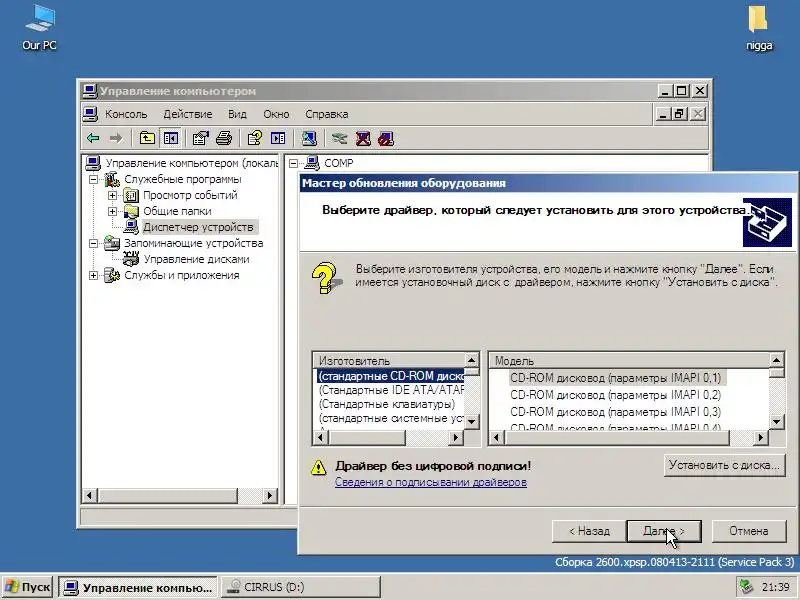Open Сведения о подписывании драйверов link
The width and height of the screenshot is (800, 600).
coord(431,482)
